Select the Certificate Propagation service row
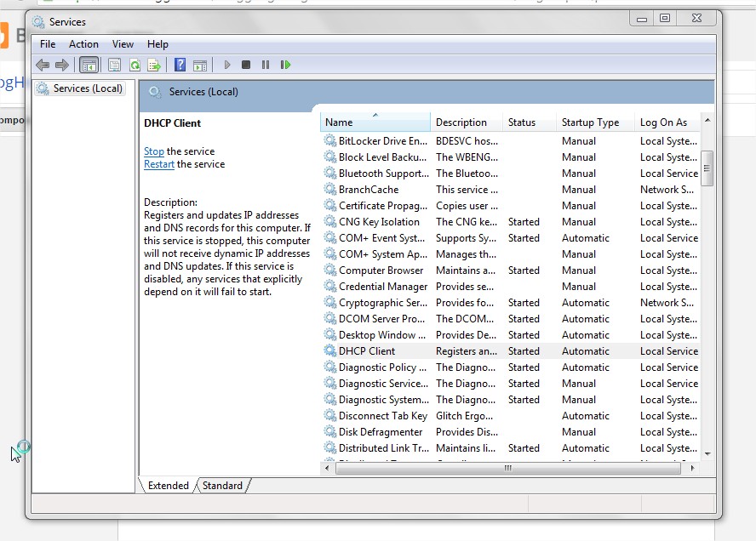The image size is (756, 541). [x=511, y=206]
